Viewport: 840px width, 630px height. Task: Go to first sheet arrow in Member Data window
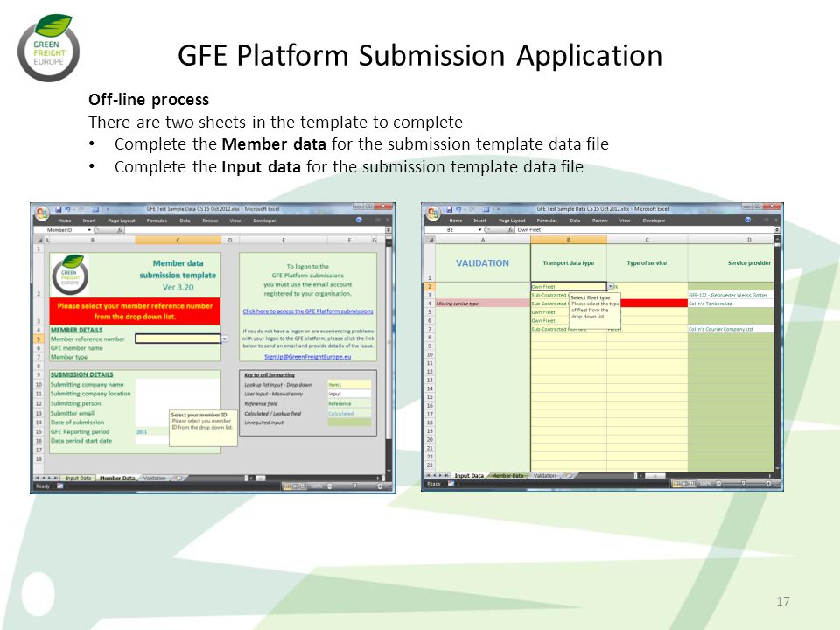point(37,478)
